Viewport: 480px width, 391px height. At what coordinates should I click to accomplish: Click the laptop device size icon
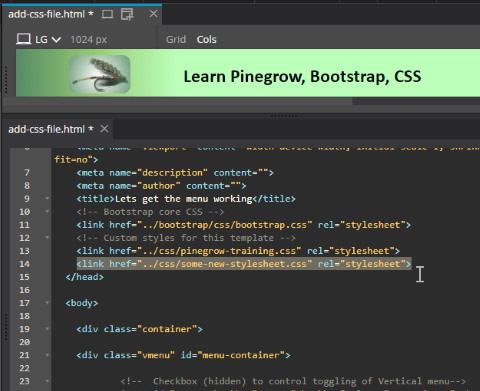(24, 39)
